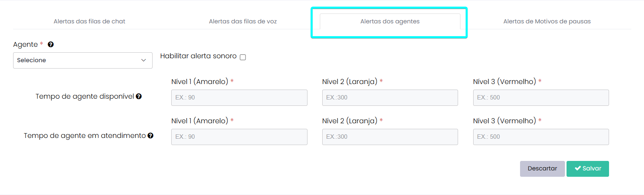Select the Alertas dos agentes tab
The width and height of the screenshot is (644, 195).
pyautogui.click(x=390, y=21)
